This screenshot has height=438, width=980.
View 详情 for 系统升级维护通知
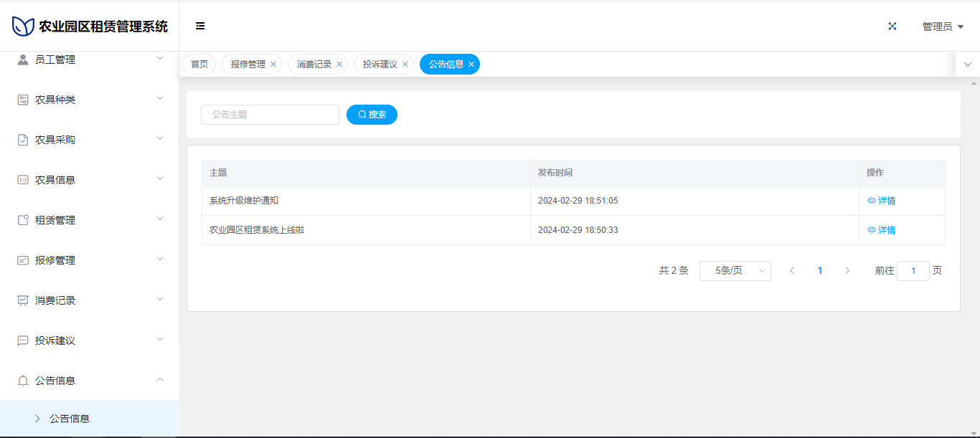882,201
